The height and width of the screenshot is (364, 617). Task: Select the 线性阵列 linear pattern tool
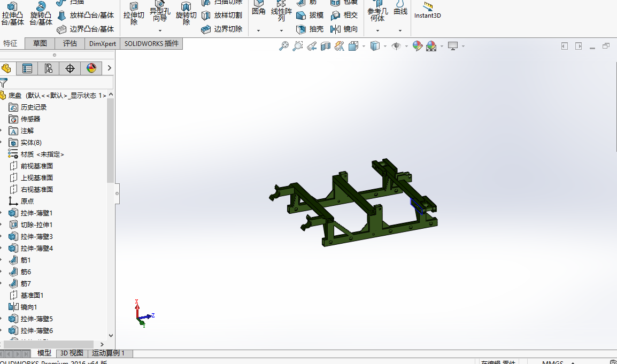(281, 12)
